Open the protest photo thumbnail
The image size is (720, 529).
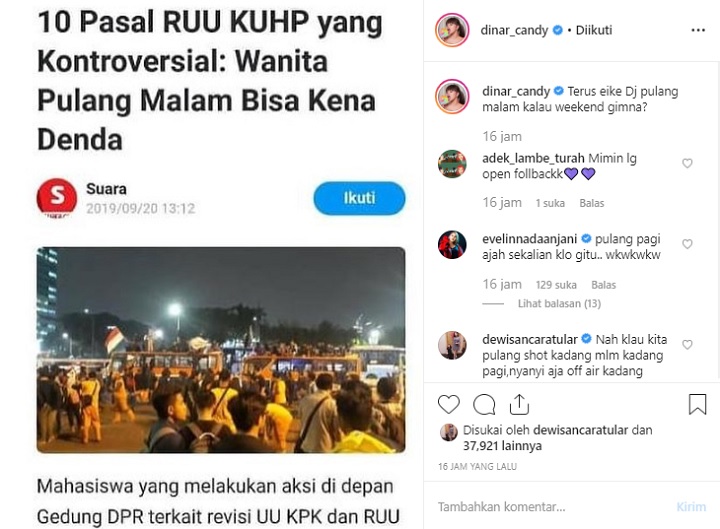221,350
